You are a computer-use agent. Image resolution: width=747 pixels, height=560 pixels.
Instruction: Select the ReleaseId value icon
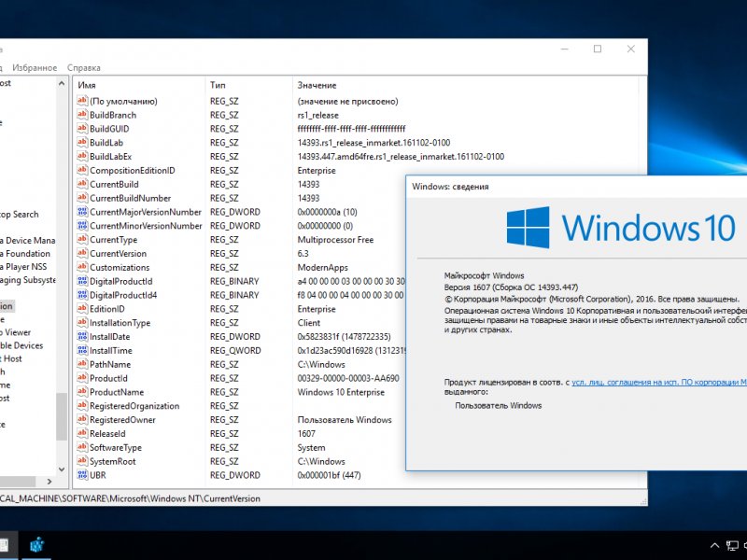tap(82, 433)
